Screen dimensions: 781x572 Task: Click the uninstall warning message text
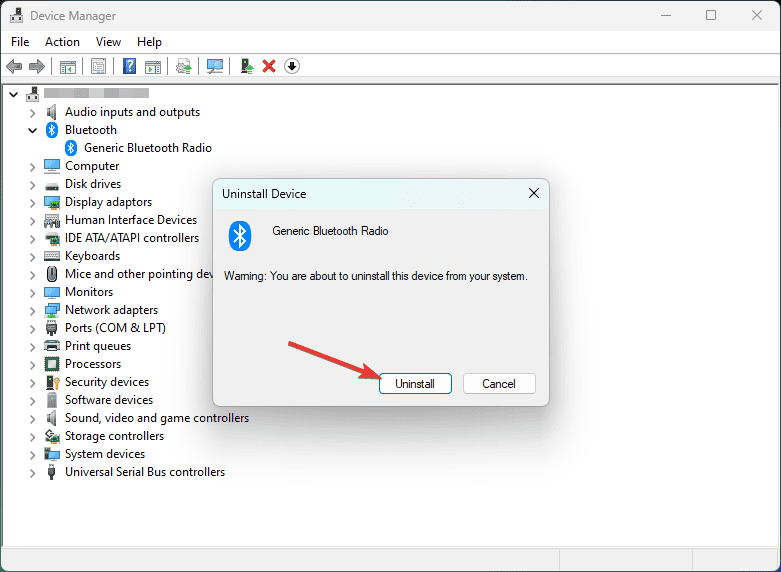(x=376, y=276)
